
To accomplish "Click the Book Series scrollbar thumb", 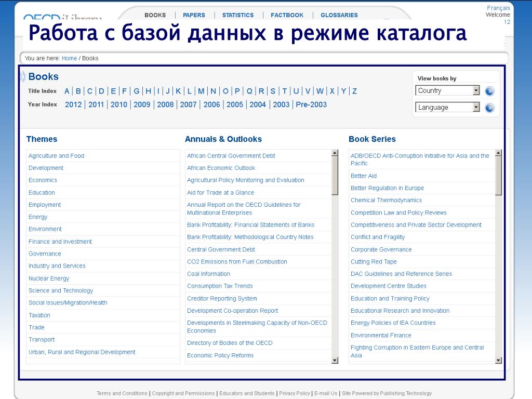I will [x=498, y=176].
